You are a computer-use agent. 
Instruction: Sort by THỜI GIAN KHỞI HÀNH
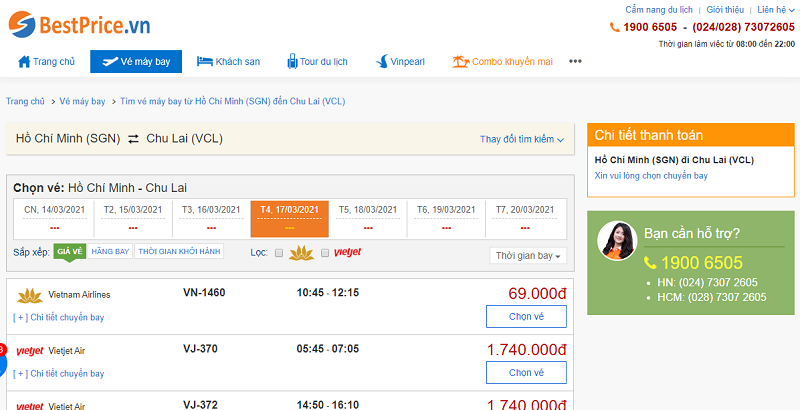point(179,251)
